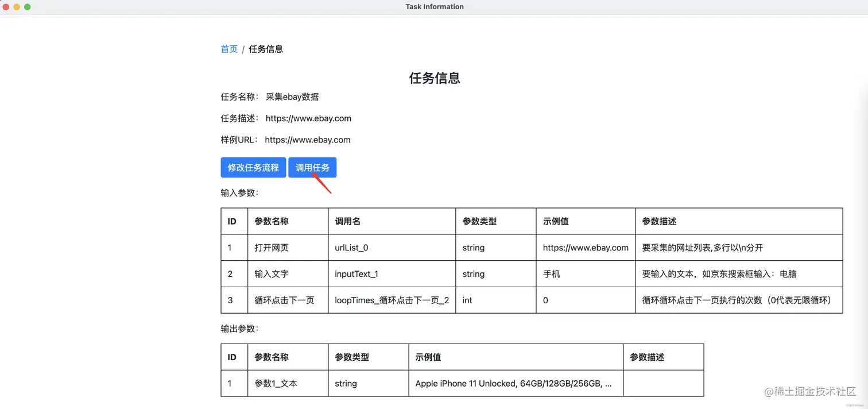This screenshot has height=409, width=868.
Task: Click the https://www.ebay.com task description URL
Action: coord(308,118)
